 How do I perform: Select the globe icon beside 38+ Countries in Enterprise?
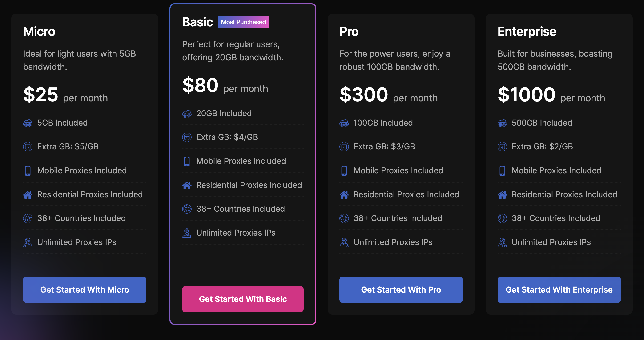(x=502, y=218)
